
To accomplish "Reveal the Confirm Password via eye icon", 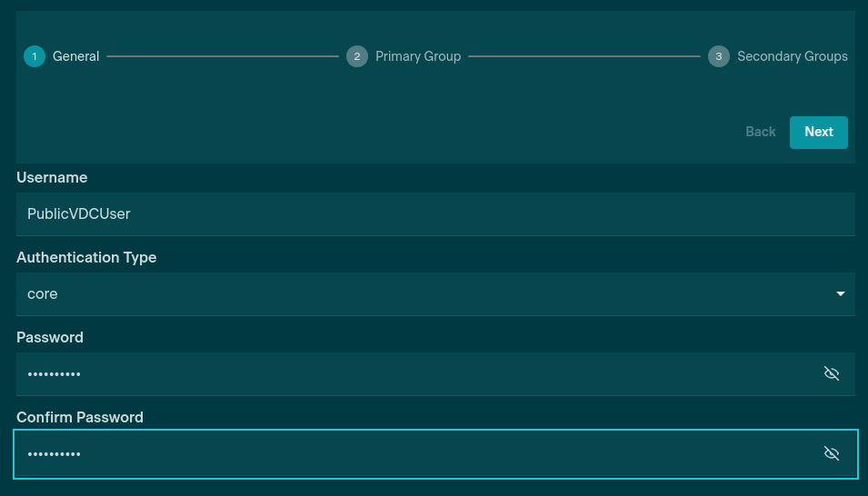I will (x=831, y=454).
